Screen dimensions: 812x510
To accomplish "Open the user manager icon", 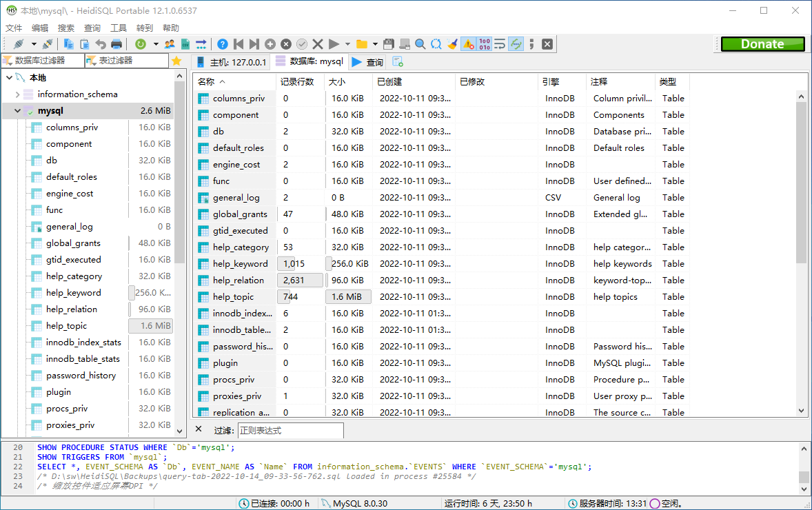I will [x=170, y=44].
